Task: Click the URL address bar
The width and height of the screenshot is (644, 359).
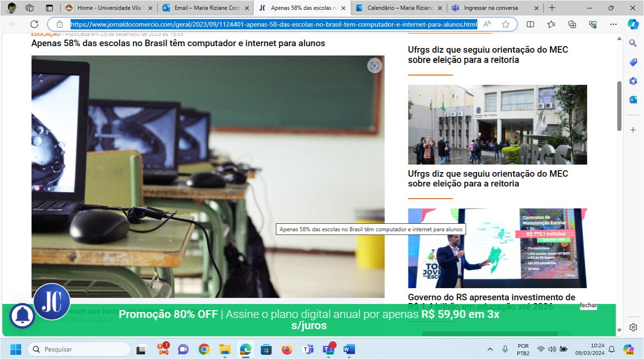Action: (x=273, y=25)
